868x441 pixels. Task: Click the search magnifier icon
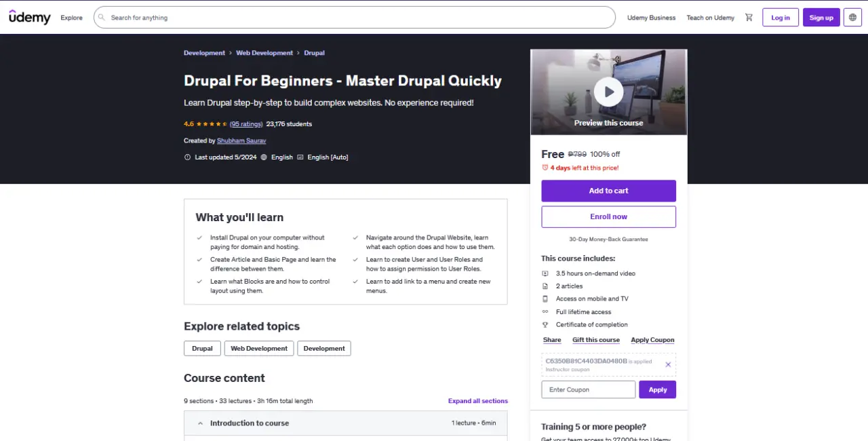pyautogui.click(x=101, y=18)
